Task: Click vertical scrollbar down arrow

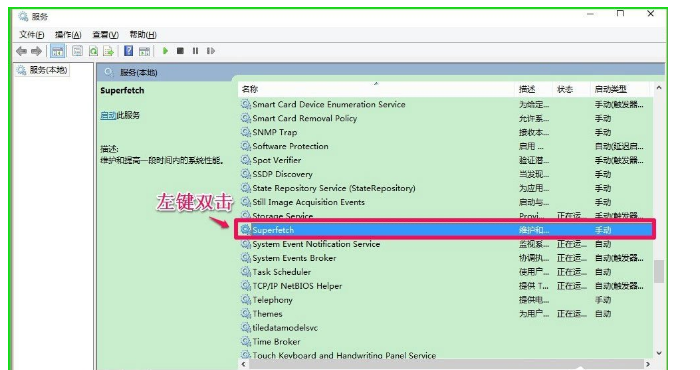Action: [x=658, y=353]
